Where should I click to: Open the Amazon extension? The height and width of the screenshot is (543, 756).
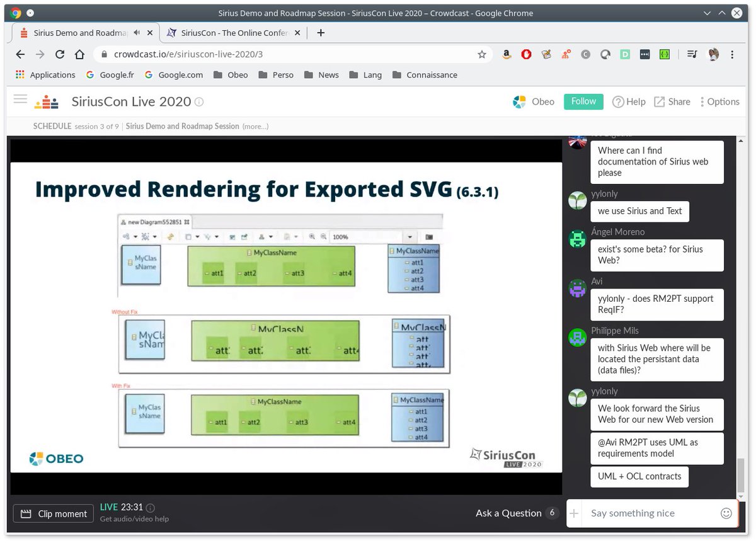[x=507, y=54]
